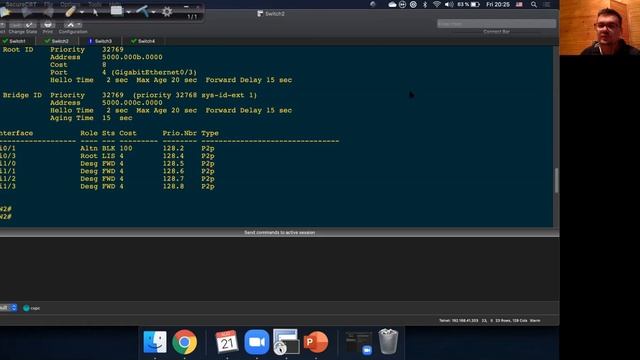Image resolution: width=640 pixels, height=360 pixels.
Task: Click the cloud icon in menu bar
Action: [392, 4]
